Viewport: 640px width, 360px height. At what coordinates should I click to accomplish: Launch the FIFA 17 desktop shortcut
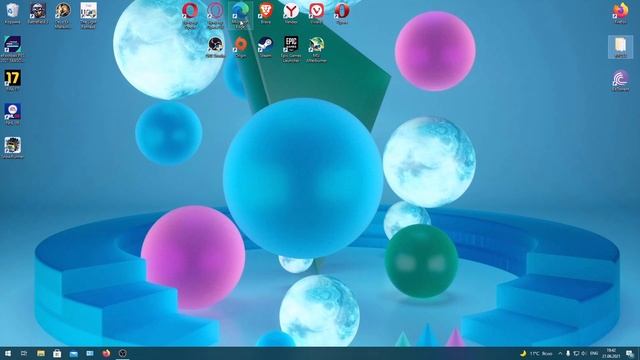(13, 80)
